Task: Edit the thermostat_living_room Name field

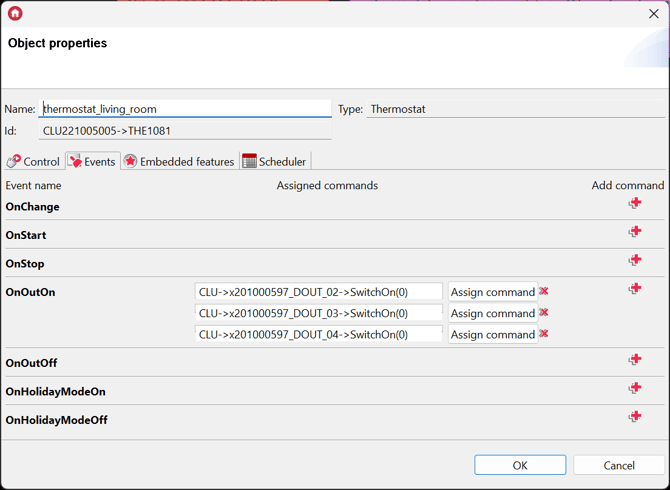Action: pos(185,109)
